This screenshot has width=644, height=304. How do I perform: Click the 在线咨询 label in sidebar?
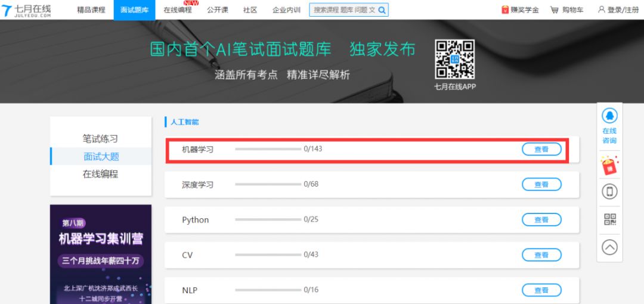[x=609, y=135]
